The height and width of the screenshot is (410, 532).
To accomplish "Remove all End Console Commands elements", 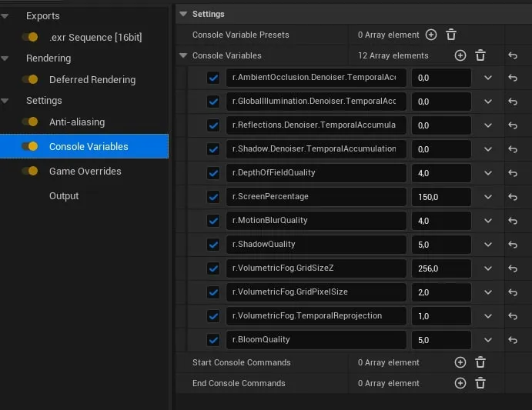I will [480, 383].
